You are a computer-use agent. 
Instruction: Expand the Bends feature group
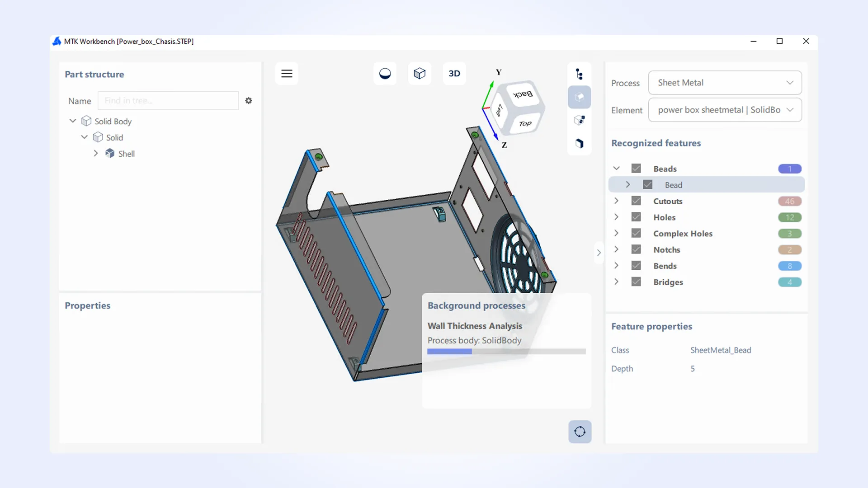point(616,266)
